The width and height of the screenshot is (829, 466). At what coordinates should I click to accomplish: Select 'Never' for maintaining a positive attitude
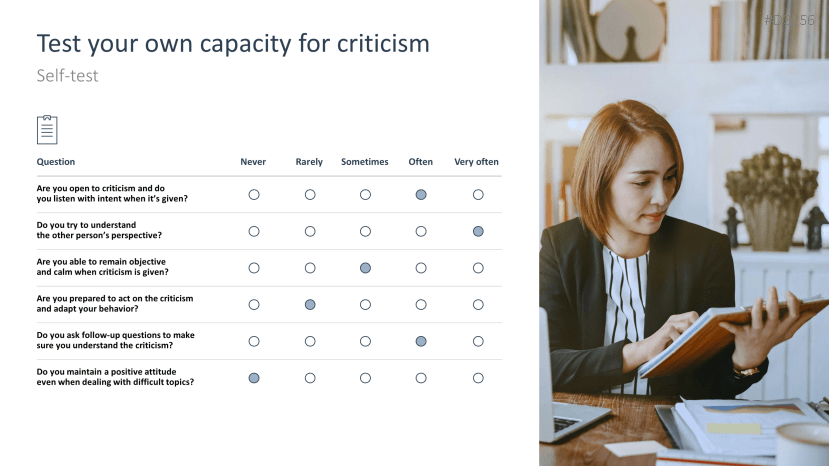[x=254, y=378]
